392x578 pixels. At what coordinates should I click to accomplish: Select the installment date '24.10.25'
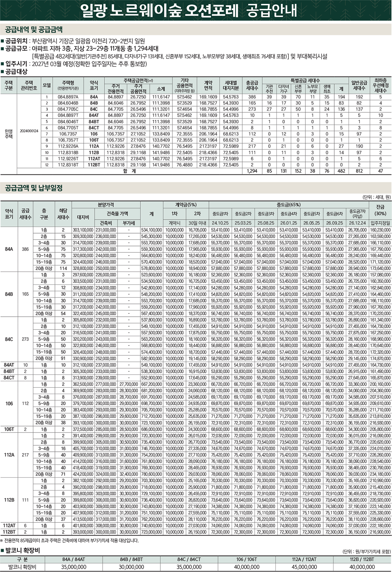tap(220, 223)
